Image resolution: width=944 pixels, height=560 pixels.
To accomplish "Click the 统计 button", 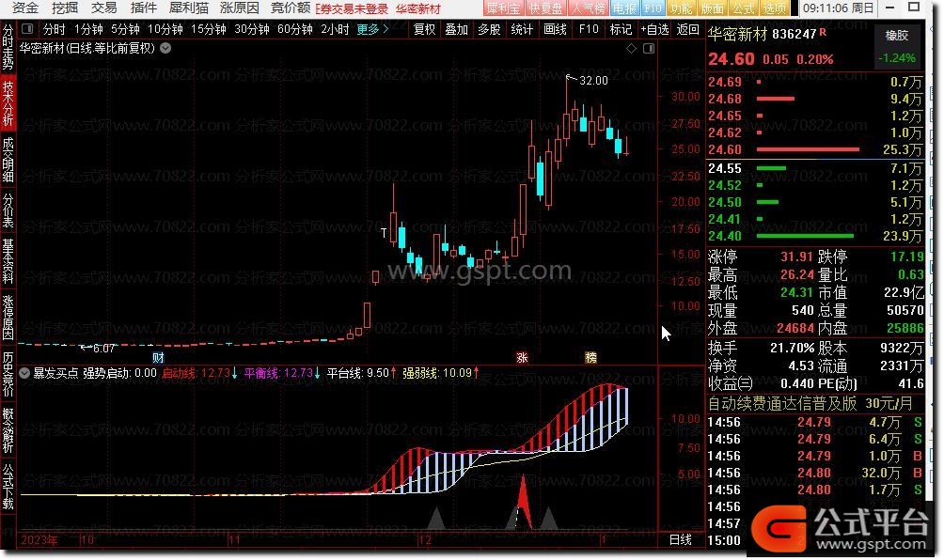I will click(522, 29).
